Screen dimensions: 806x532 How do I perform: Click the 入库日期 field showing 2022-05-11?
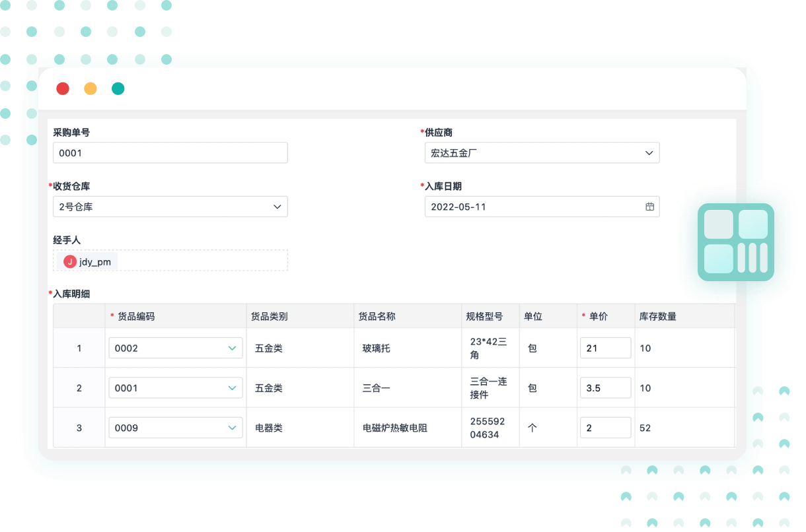[x=542, y=207]
